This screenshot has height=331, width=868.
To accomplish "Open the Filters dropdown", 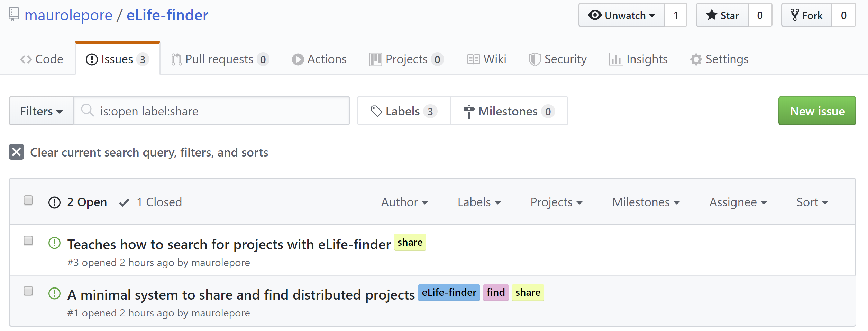I will 42,111.
